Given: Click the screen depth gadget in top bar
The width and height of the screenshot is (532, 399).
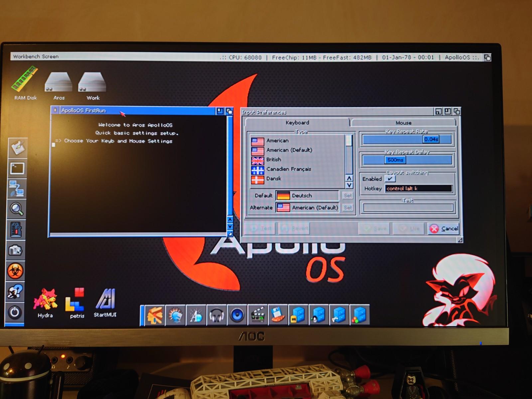Looking at the screenshot, I should pyautogui.click(x=487, y=57).
